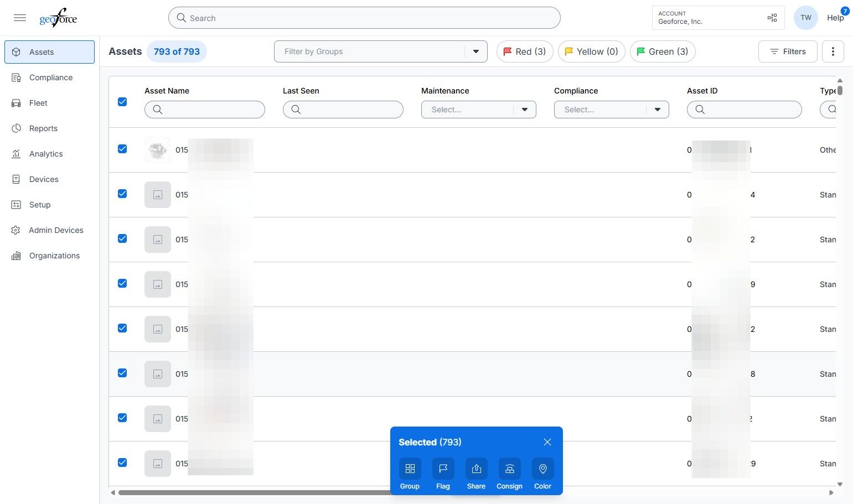
Task: Filter assets by Green flag
Action: [x=663, y=51]
